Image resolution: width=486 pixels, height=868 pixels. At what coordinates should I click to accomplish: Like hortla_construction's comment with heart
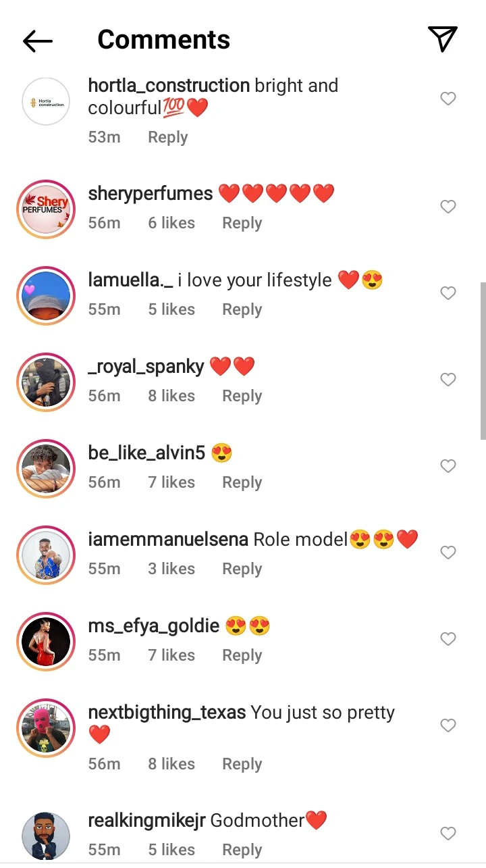[448, 99]
